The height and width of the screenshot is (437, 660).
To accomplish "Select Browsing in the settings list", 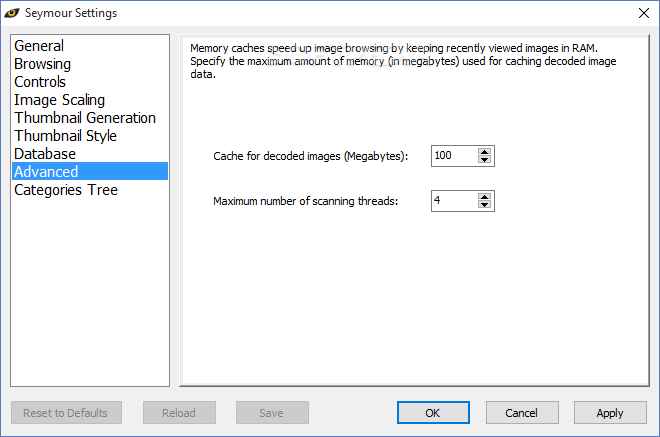I will coord(90,64).
